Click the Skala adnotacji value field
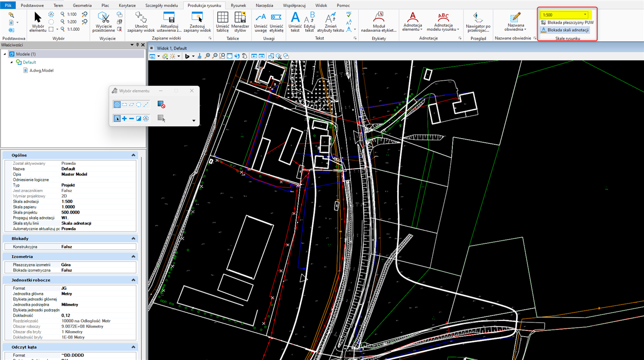Screen dimensions: 644x360 coord(98,201)
